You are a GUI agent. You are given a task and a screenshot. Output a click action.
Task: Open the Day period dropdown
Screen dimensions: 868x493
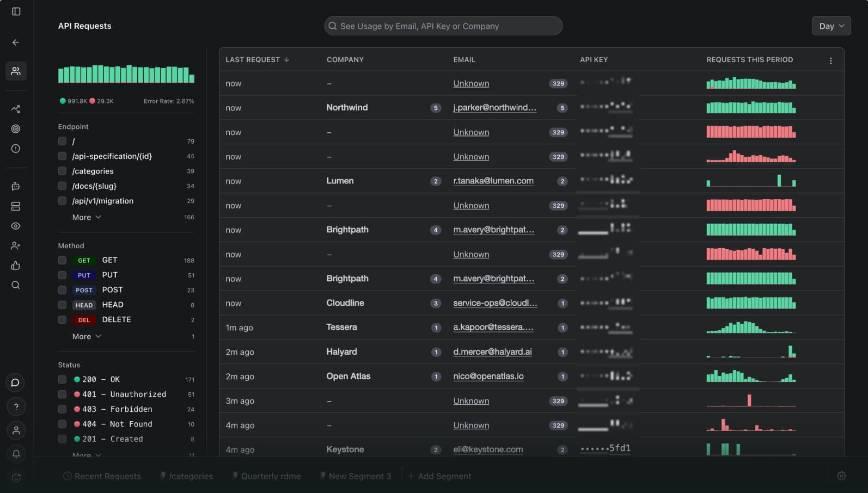[831, 26]
